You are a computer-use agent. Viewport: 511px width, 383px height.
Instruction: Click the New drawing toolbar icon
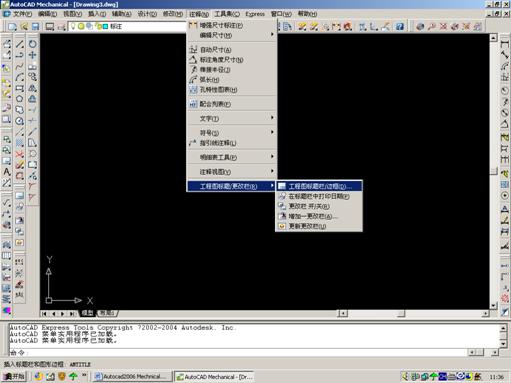pyautogui.click(x=12, y=27)
